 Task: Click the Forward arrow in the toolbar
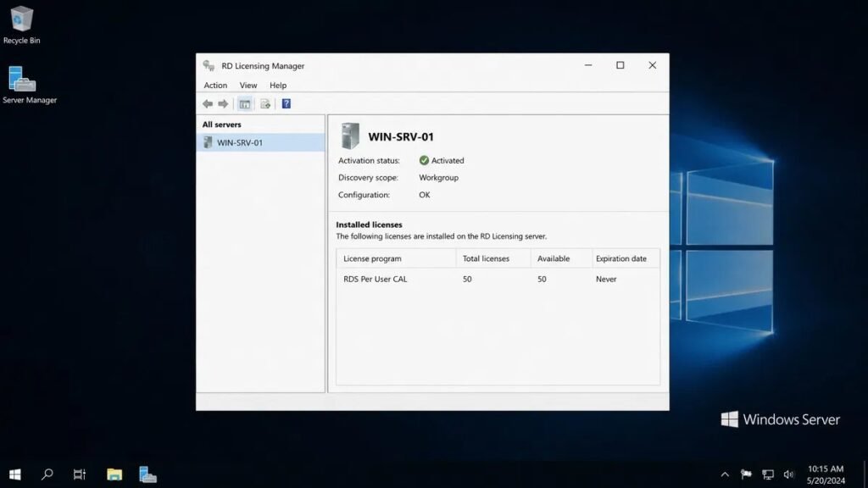pyautogui.click(x=223, y=103)
